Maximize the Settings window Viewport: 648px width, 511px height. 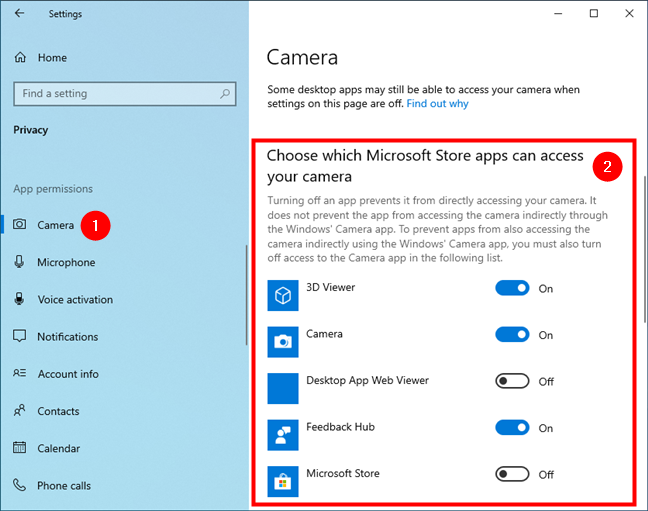(x=593, y=13)
